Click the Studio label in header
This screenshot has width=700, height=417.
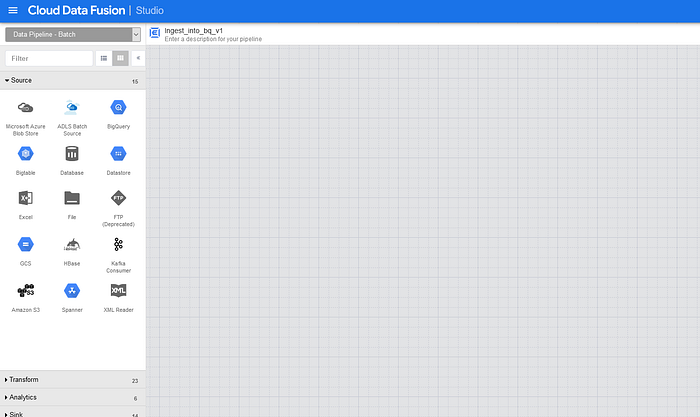pos(150,10)
